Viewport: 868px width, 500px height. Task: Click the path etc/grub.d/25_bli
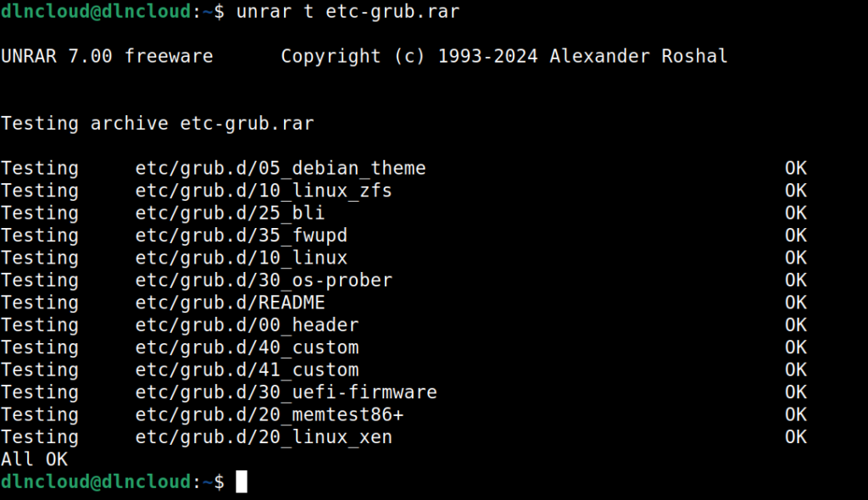230,213
